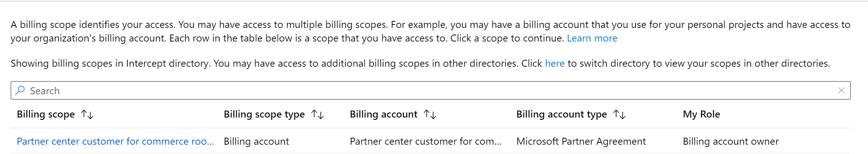Select the Billing scope column header
The image size is (868, 154).
click(46, 114)
